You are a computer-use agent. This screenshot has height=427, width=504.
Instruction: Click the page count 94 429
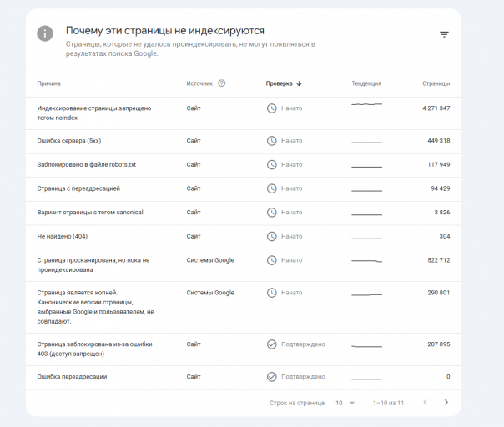[x=440, y=188]
